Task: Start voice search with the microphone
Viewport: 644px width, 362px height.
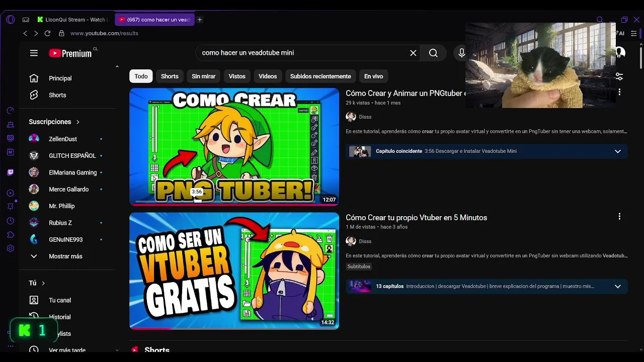Action: click(x=461, y=53)
